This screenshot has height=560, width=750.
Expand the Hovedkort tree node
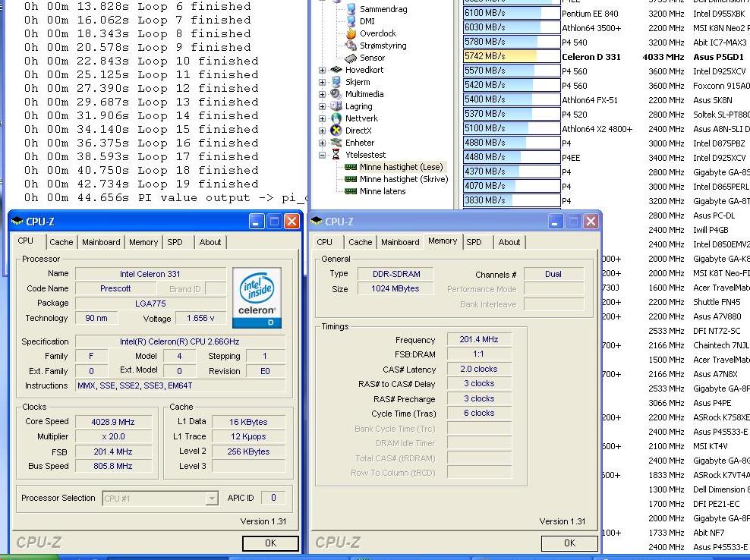[x=322, y=70]
